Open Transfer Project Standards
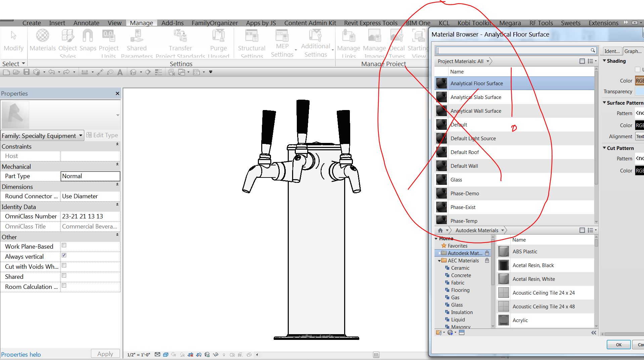The width and height of the screenshot is (644, 360). coord(180,40)
